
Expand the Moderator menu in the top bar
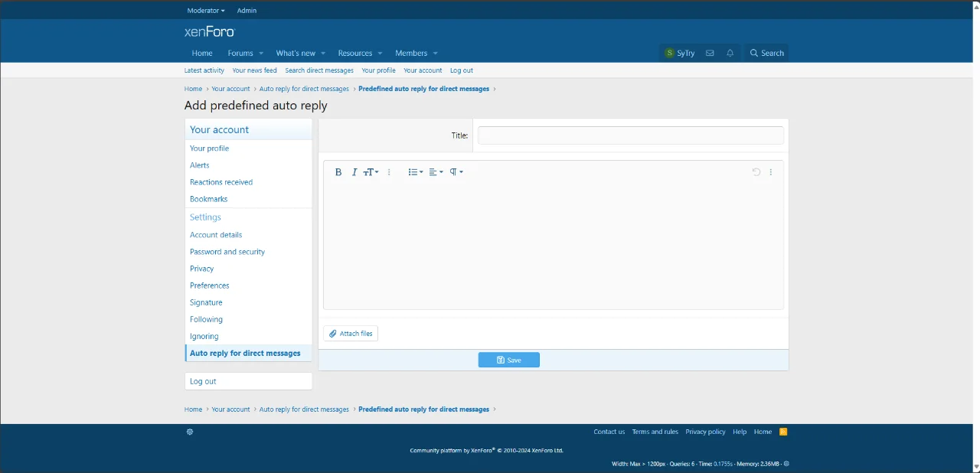[x=206, y=11]
